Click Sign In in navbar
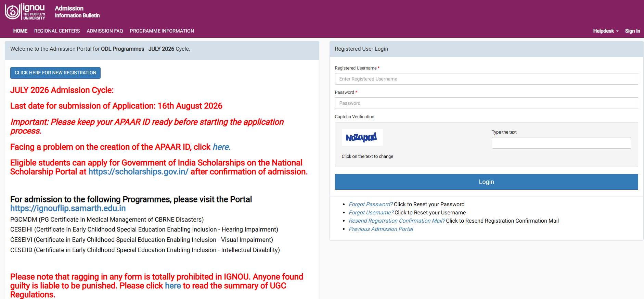 pyautogui.click(x=632, y=31)
